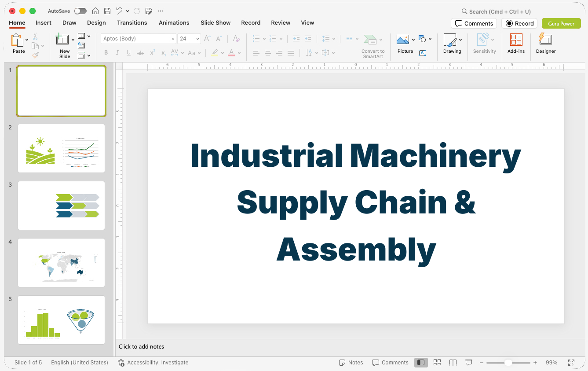Decrease list indent level
The width and height of the screenshot is (588, 371).
(296, 39)
